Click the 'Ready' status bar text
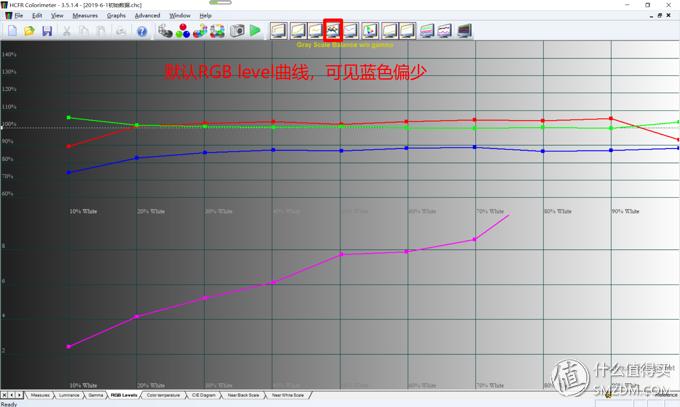 (x=9, y=404)
